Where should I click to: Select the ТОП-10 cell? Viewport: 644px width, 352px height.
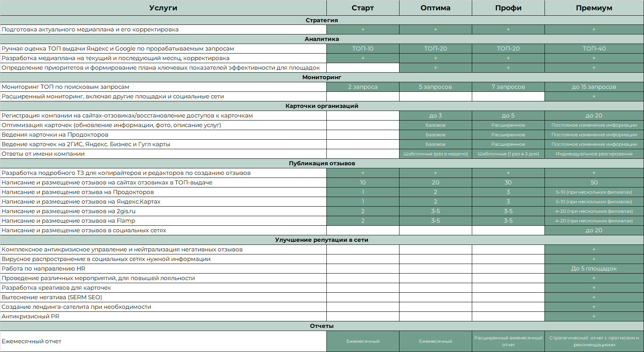(362, 49)
